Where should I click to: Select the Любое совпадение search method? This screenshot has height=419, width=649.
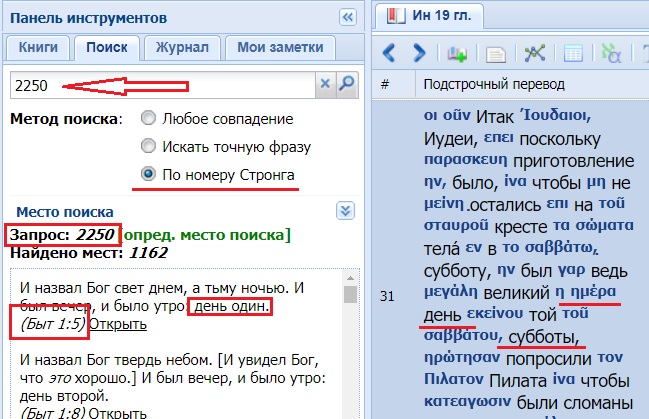click(x=149, y=119)
